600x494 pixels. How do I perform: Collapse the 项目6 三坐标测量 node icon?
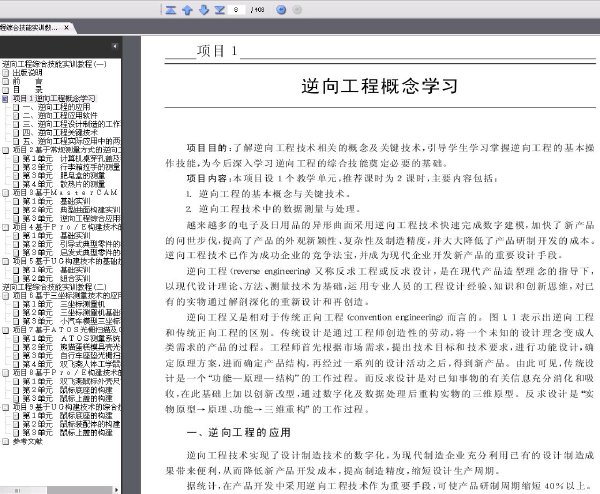5,296
